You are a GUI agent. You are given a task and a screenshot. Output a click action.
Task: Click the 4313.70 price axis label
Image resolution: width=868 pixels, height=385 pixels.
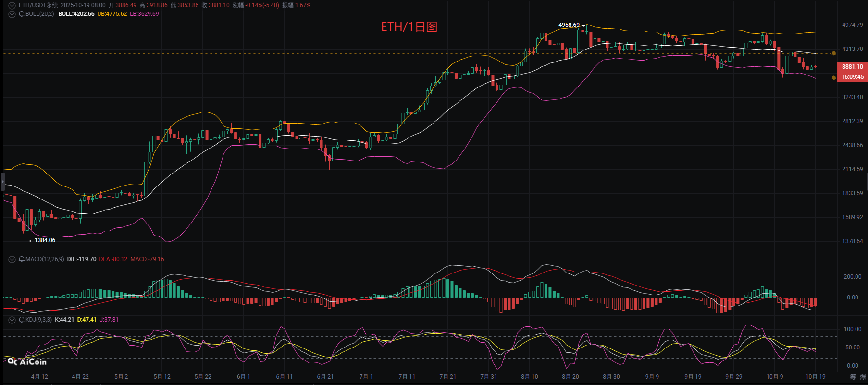(853, 49)
